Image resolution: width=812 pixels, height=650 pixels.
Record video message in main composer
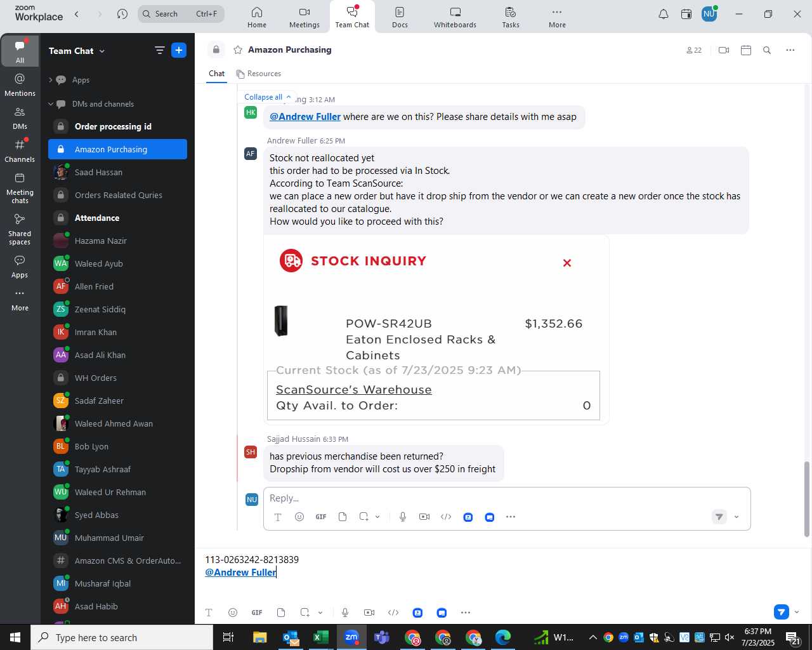(x=369, y=613)
